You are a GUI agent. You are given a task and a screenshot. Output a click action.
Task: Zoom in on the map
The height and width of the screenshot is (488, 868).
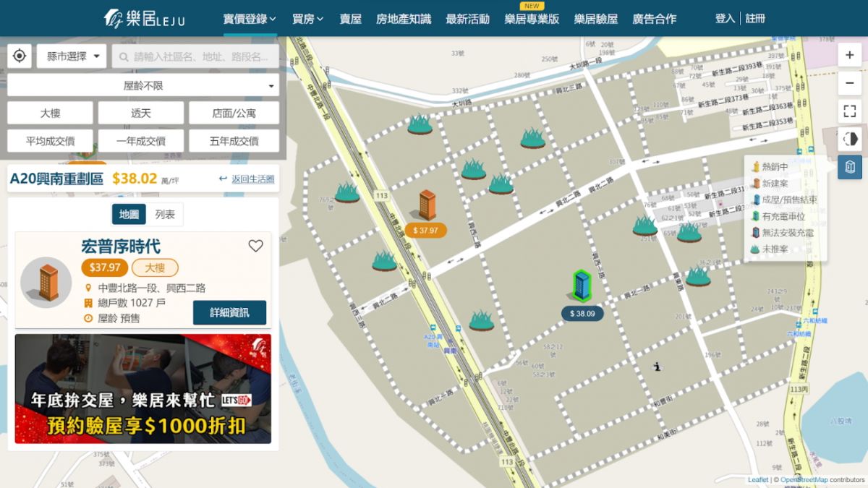point(850,56)
